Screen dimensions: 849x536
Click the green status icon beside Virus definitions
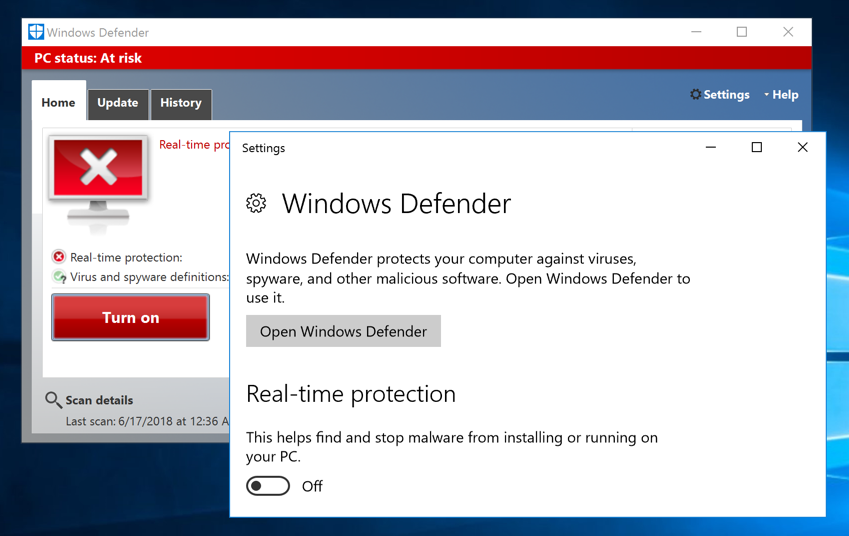click(58, 277)
